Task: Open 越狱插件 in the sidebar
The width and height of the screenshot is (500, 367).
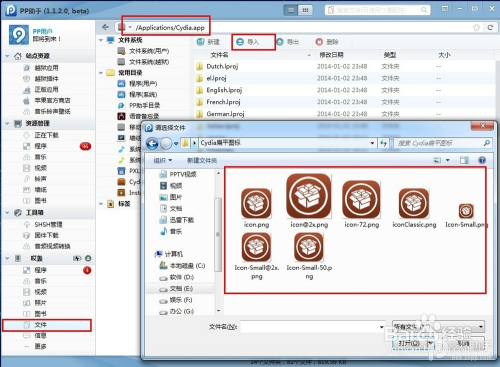Action: [46, 79]
